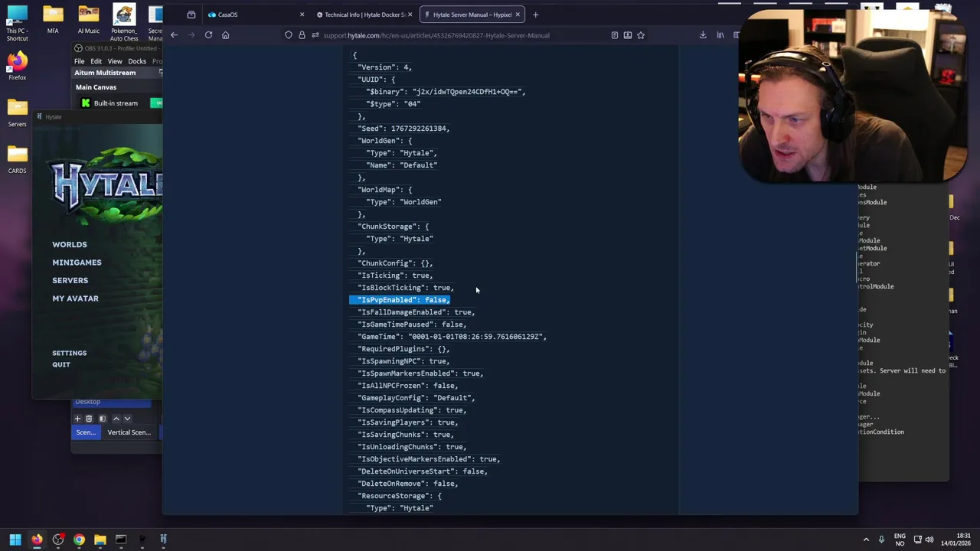Open MY AVATAR in Hytale menu
980x551 pixels.
[x=75, y=298]
